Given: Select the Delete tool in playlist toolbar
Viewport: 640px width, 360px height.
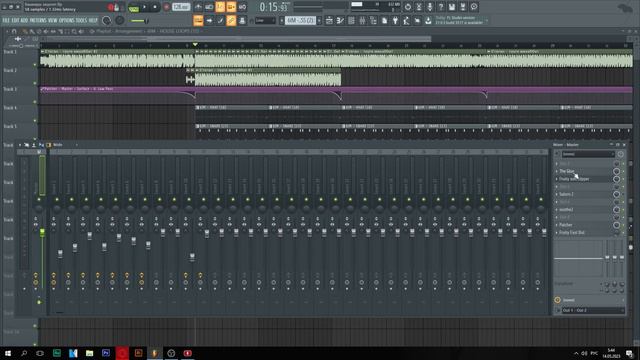Looking at the screenshot, I should (x=39, y=31).
